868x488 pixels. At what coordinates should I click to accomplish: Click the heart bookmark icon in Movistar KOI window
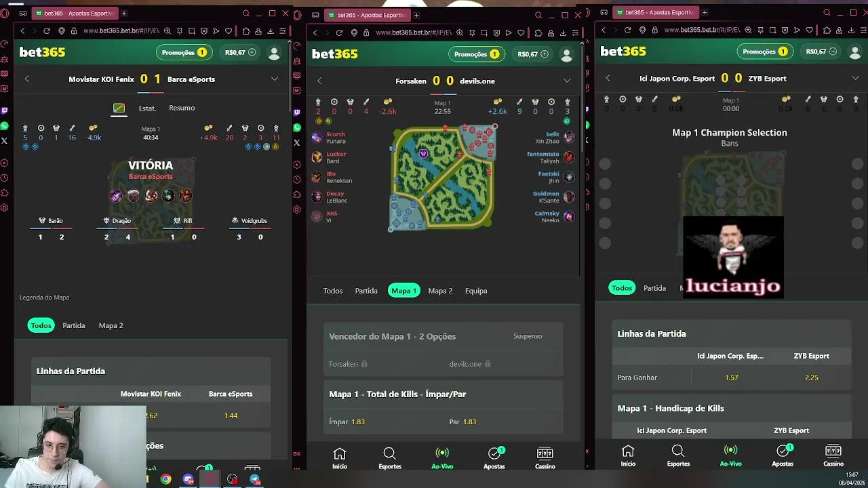[229, 30]
